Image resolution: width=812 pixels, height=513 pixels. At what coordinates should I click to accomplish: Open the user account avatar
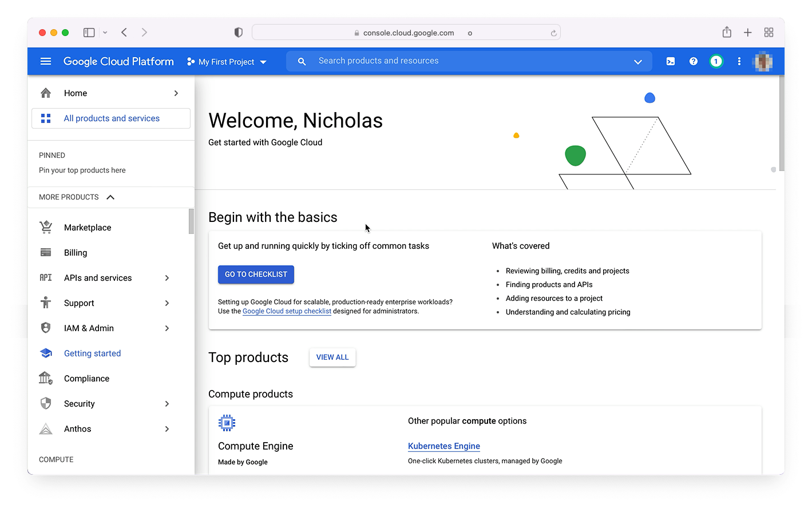click(763, 61)
